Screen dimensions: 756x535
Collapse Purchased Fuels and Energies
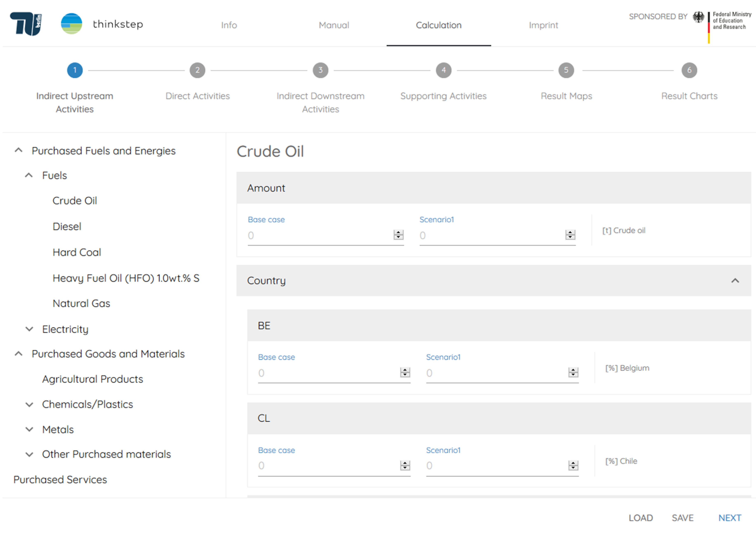tap(19, 151)
